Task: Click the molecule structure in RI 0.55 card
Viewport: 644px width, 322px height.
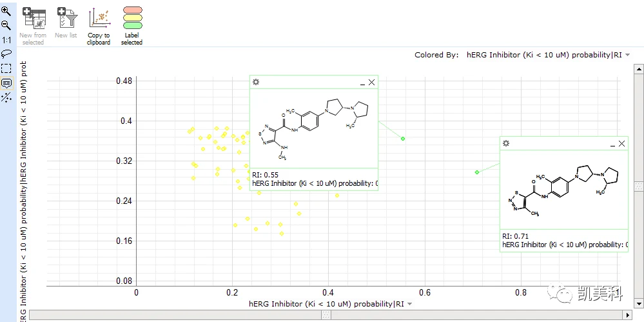Action: click(x=314, y=128)
